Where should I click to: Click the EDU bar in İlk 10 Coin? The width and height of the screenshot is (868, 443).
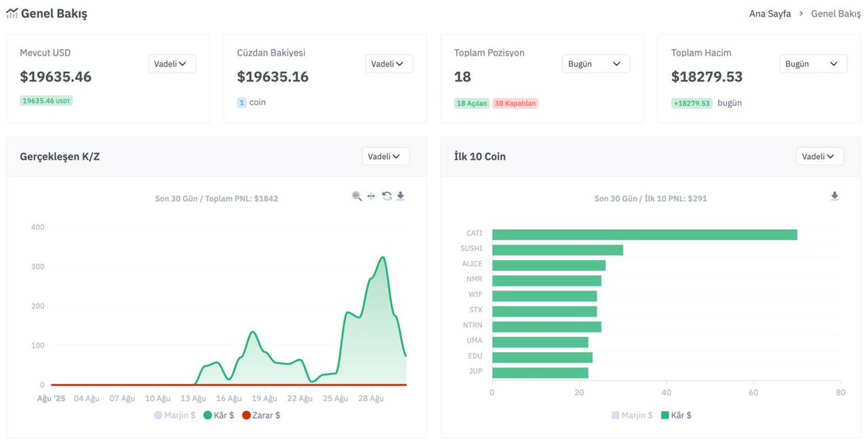[x=542, y=357]
